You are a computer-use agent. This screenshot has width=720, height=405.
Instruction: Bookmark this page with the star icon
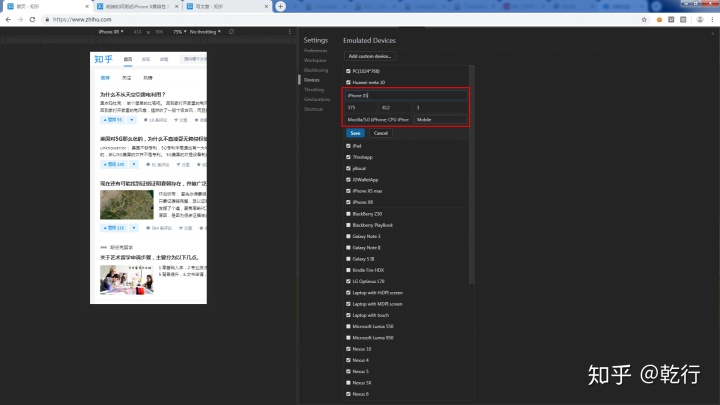[x=644, y=19]
